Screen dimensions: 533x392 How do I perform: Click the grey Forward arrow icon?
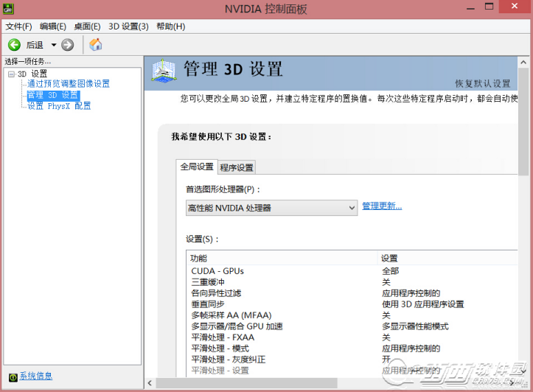(67, 45)
